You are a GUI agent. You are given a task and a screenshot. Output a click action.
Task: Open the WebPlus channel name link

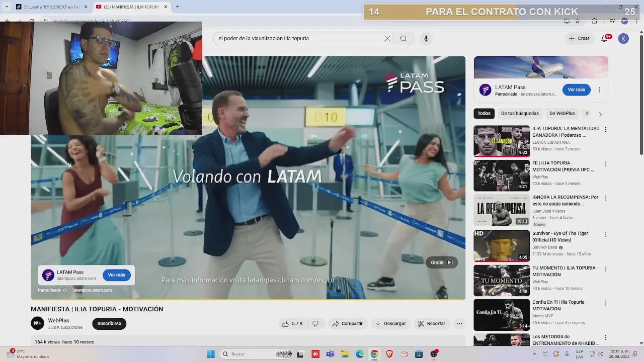coord(58,321)
